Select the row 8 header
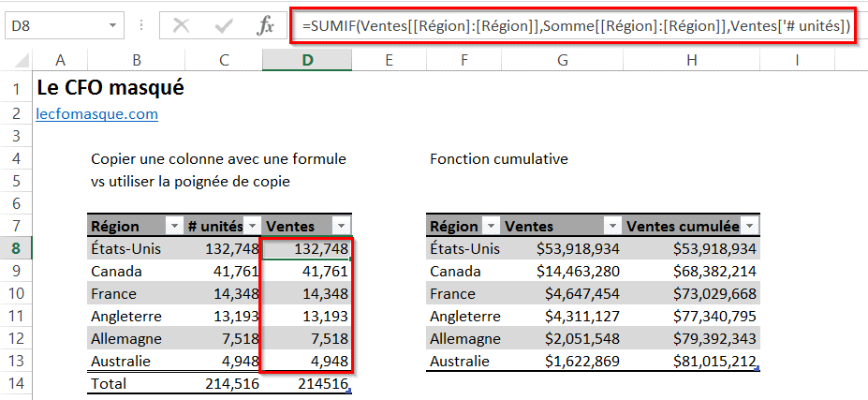Image resolution: width=868 pixels, height=400 pixels. 16,248
